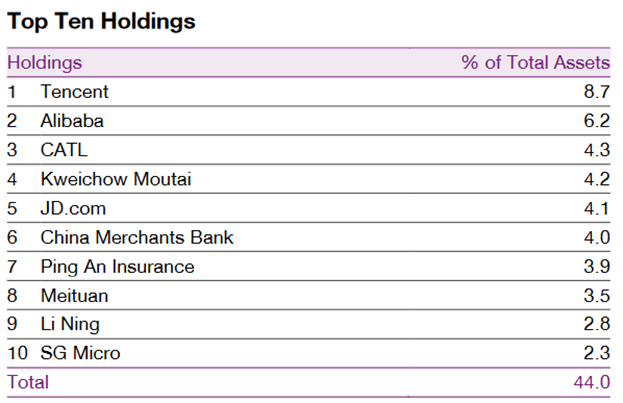This screenshot has width=623, height=403.
Task: Click Alibaba's 6.2 percentage value
Action: pos(597,121)
